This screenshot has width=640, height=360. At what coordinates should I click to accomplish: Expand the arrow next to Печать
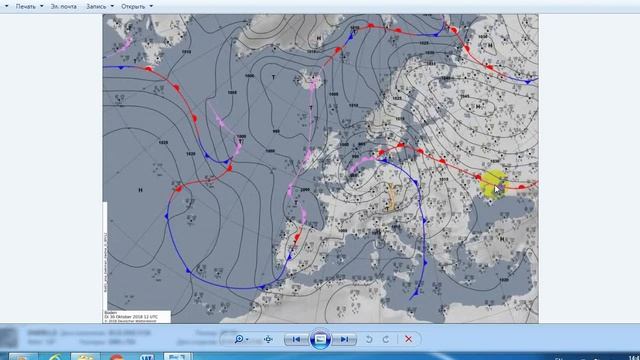(x=42, y=7)
